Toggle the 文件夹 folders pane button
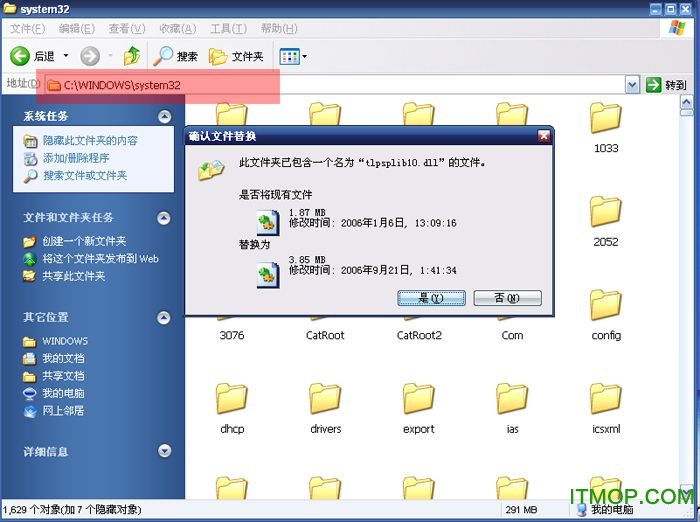Screen dimensions: 700x522 (236, 56)
